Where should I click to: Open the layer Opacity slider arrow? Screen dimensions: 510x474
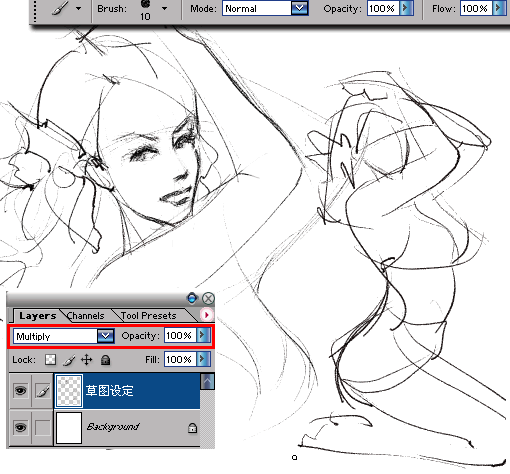[x=203, y=335]
